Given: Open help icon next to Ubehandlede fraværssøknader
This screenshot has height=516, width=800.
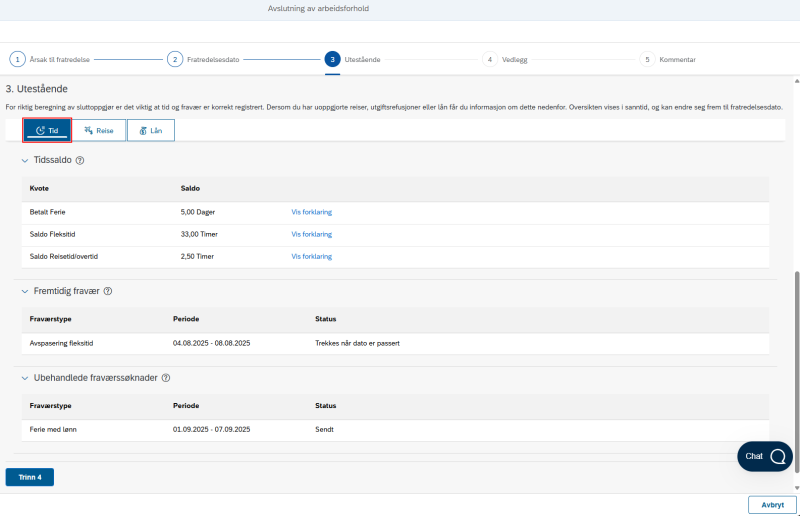Looking at the screenshot, I should (x=166, y=378).
